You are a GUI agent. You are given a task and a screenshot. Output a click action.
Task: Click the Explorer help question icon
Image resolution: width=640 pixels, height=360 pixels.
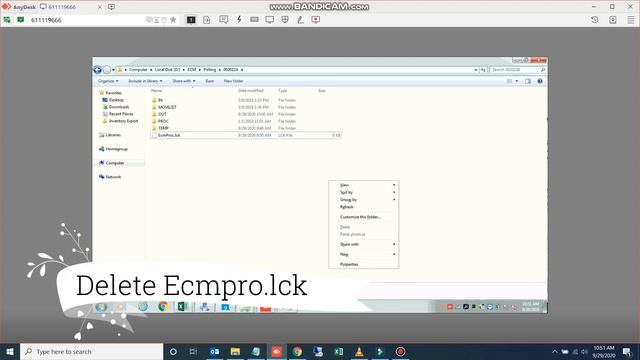(540, 81)
